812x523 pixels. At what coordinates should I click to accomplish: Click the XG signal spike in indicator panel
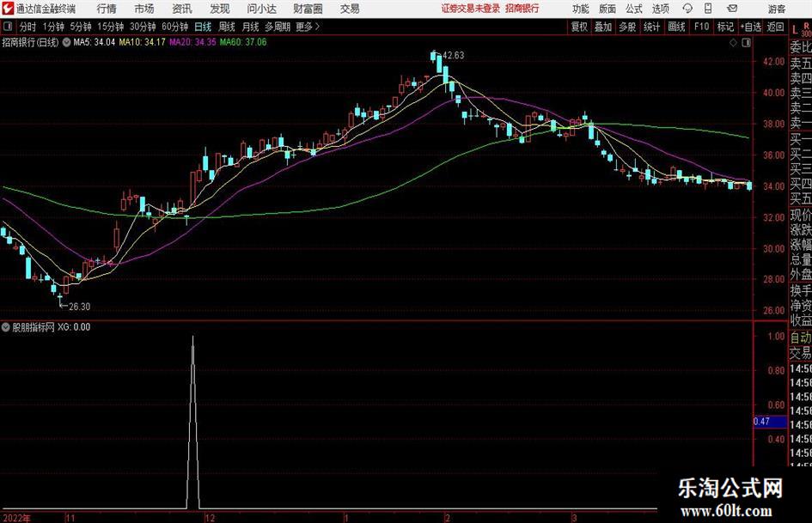click(x=193, y=422)
